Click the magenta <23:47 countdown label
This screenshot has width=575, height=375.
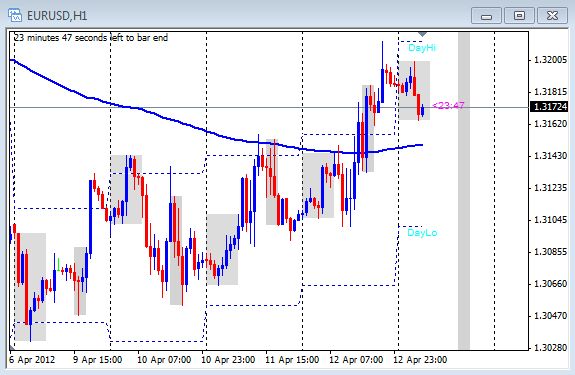coord(448,106)
